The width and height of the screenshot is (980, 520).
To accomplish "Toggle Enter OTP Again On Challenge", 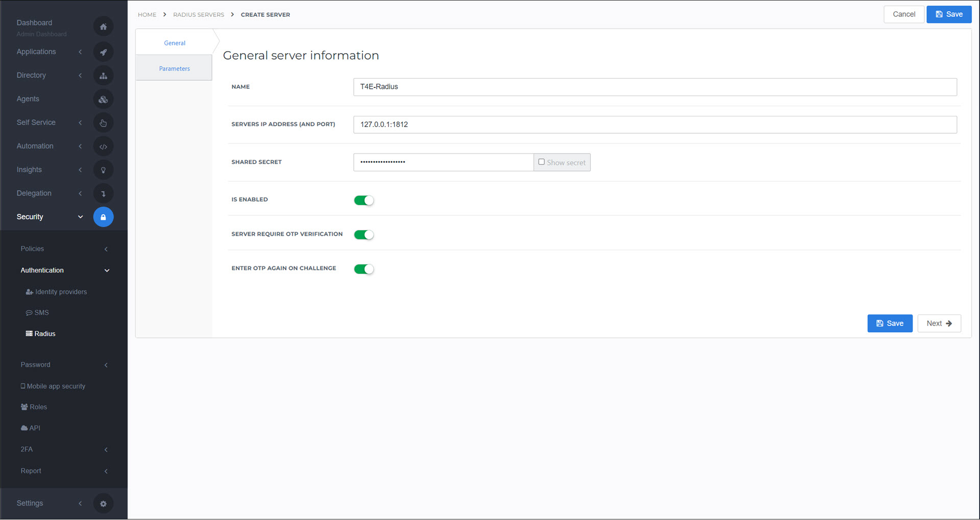I will pyautogui.click(x=364, y=269).
